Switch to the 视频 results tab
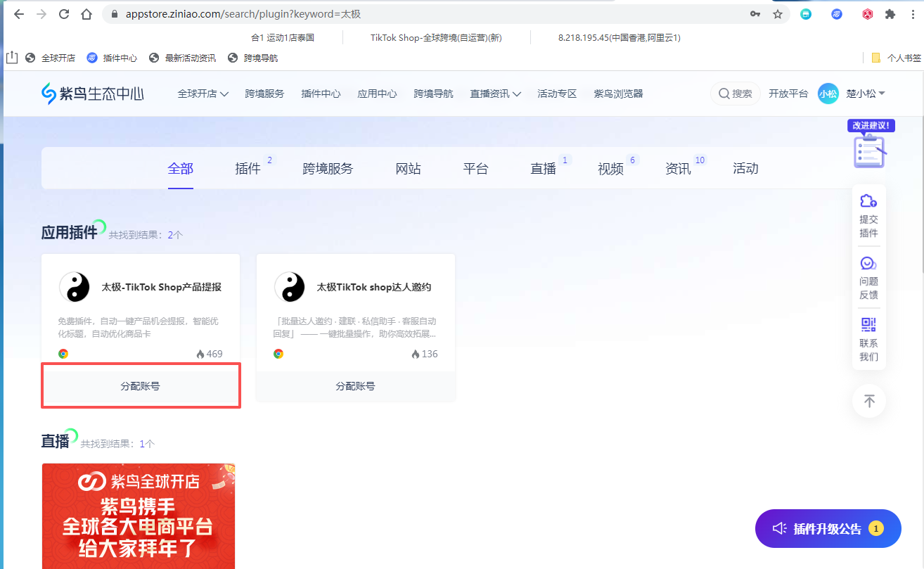The height and width of the screenshot is (569, 924). coord(610,169)
